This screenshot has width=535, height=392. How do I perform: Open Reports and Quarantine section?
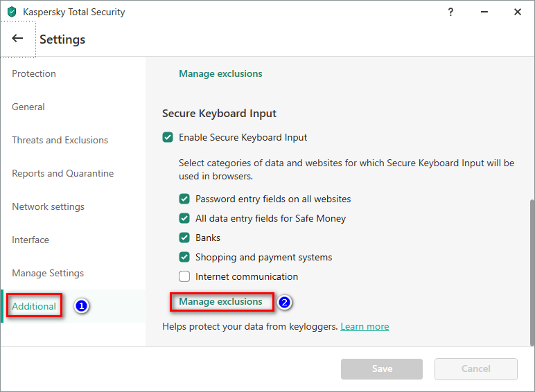click(63, 174)
